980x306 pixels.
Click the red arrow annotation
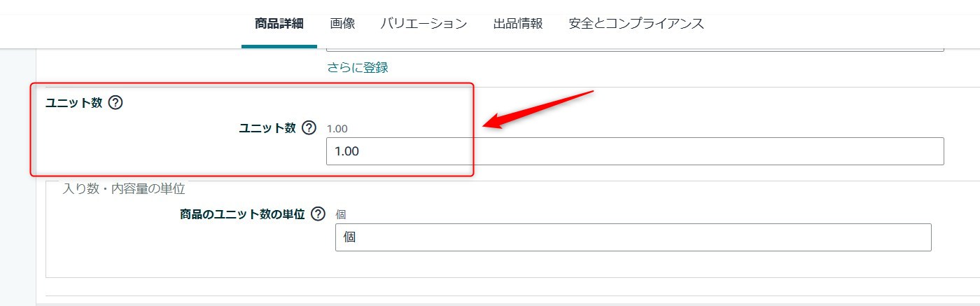pos(538,110)
